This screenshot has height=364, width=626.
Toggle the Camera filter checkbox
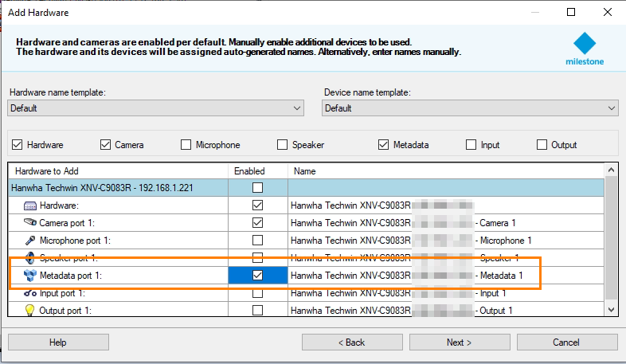(105, 144)
